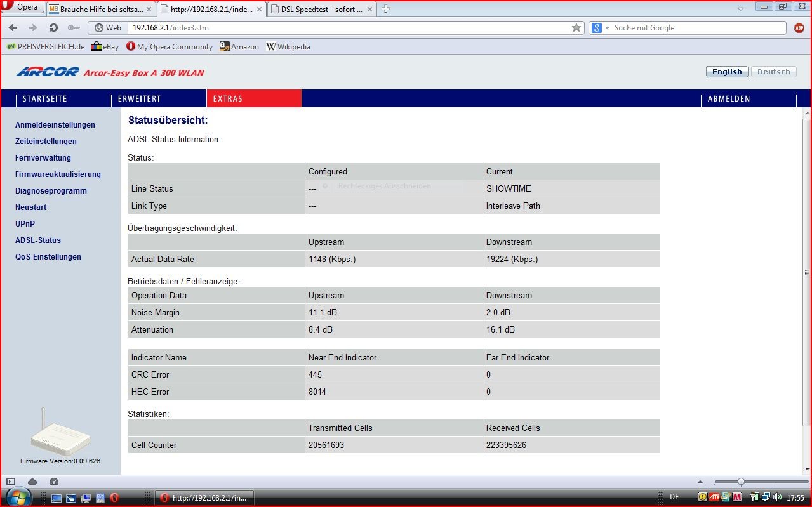Viewport: 812px width, 507px height.
Task: Click the Opera Link cloud icon
Action: pyautogui.click(x=32, y=482)
